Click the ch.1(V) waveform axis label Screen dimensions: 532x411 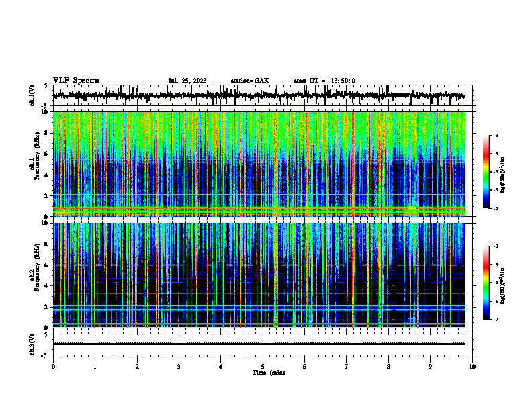coord(32,95)
